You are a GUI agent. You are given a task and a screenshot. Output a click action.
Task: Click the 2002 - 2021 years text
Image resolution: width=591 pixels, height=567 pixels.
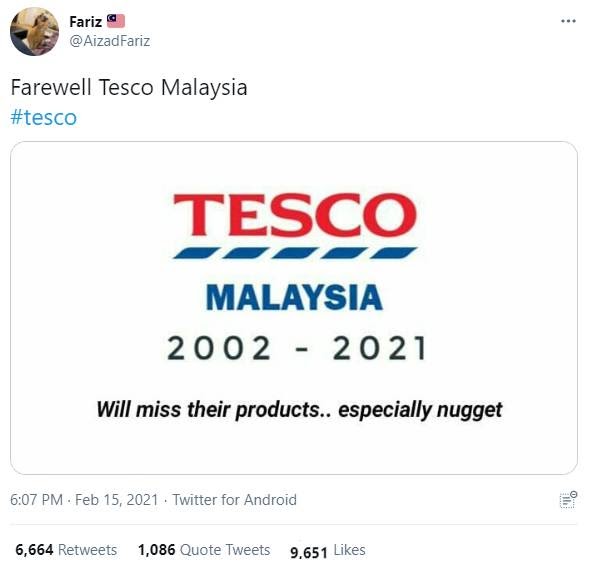[297, 348]
